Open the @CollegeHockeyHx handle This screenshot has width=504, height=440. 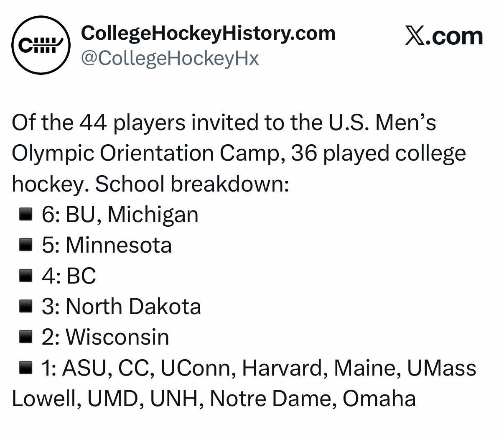pos(170,59)
